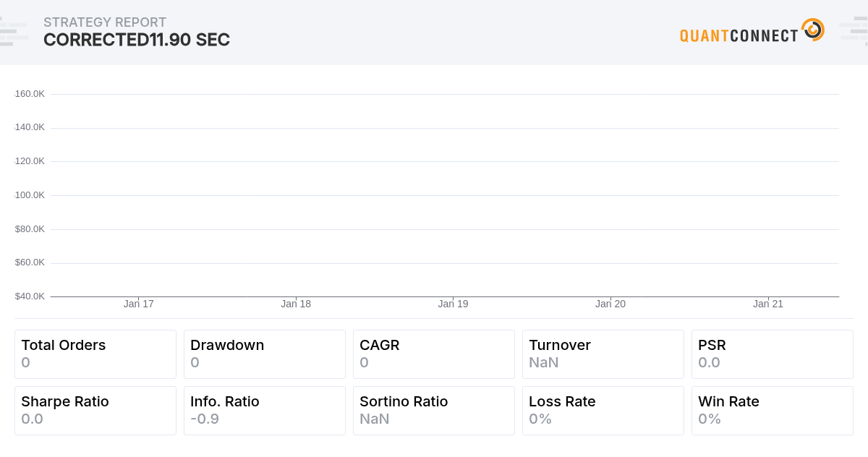Screen dimensions: 868x457
Task: Click the CORRECTED11.90 SEC title
Action: click(136, 40)
